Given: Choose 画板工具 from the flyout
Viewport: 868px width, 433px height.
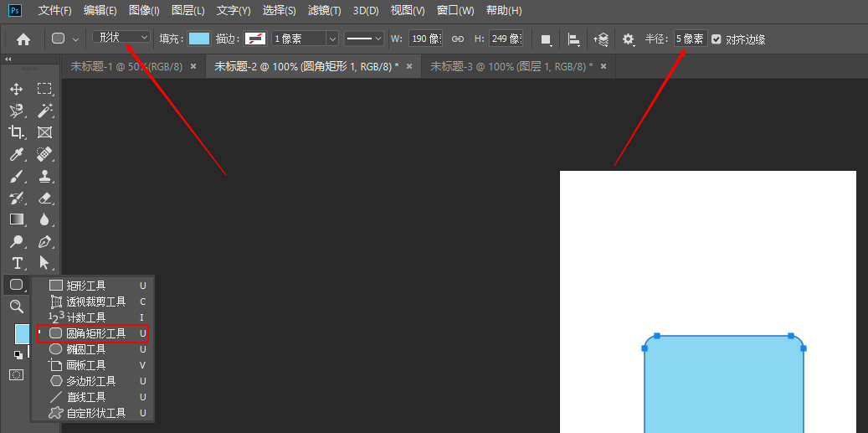Looking at the screenshot, I should click(92, 365).
